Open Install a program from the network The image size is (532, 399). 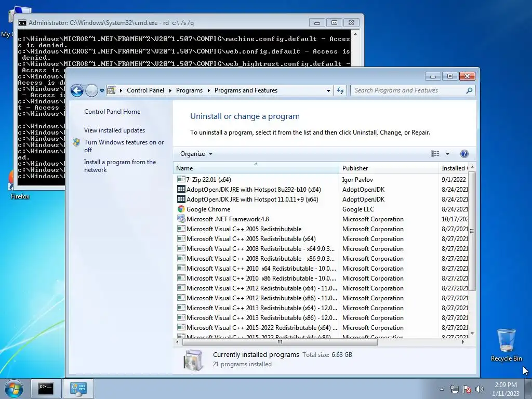click(120, 166)
